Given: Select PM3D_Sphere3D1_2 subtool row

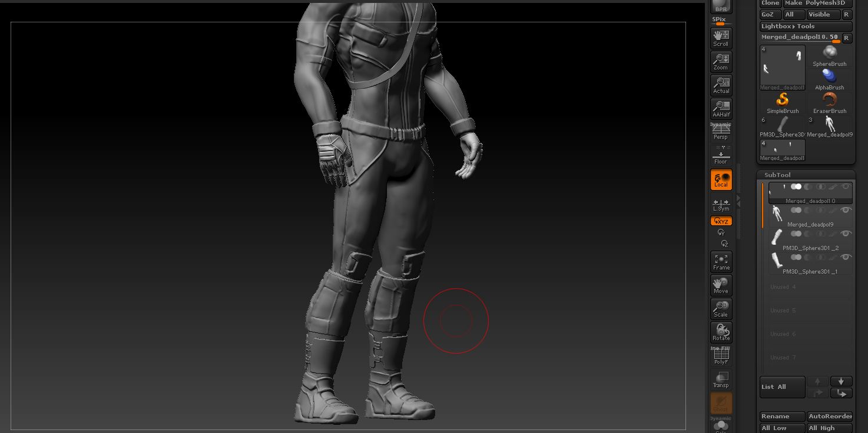Looking at the screenshot, I should point(810,240).
